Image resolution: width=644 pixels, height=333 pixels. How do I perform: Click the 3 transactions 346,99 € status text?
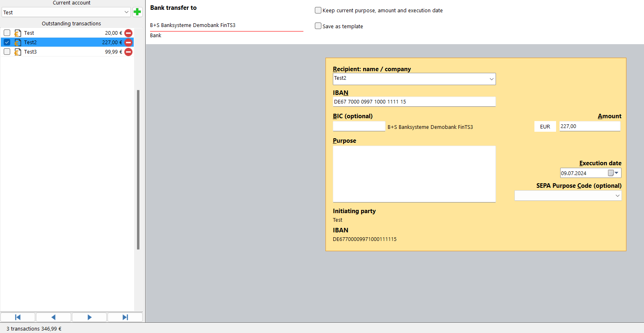point(34,328)
